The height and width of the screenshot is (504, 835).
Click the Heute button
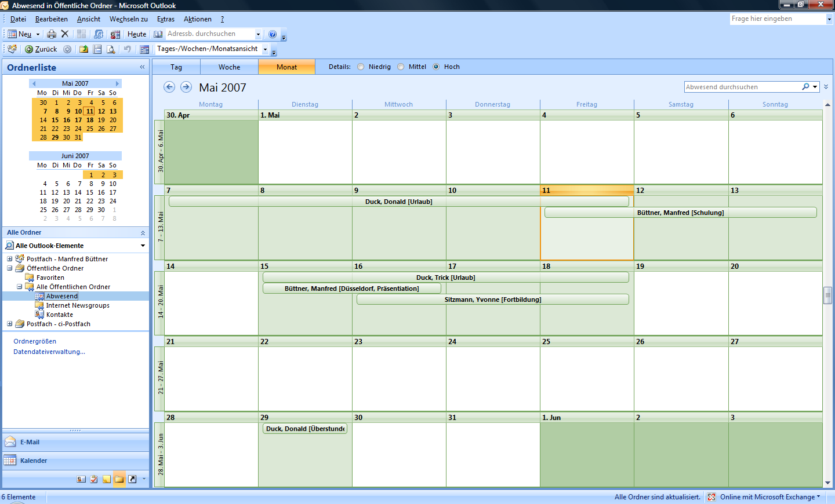coord(137,34)
